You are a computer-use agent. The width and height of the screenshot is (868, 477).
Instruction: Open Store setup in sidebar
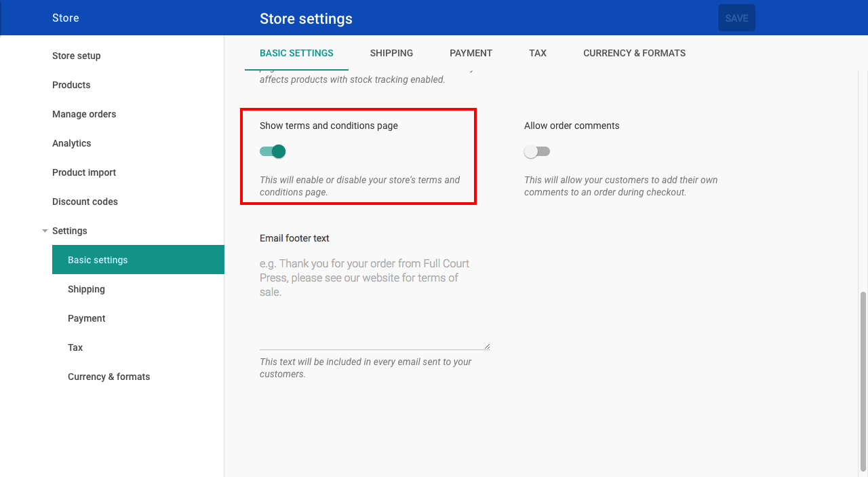(x=76, y=56)
